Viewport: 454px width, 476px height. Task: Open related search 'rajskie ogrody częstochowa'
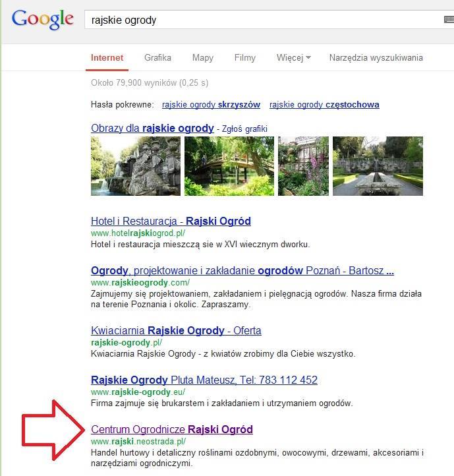coord(324,104)
